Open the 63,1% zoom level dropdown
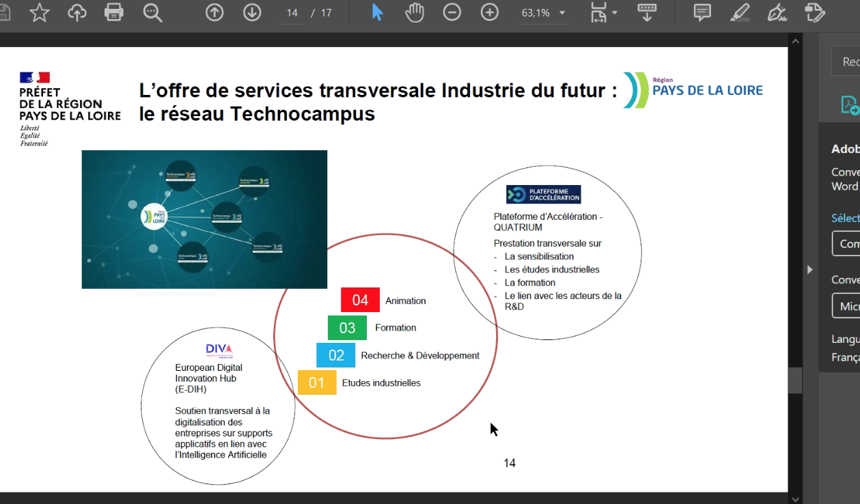Image resolution: width=860 pixels, height=504 pixels. click(544, 13)
